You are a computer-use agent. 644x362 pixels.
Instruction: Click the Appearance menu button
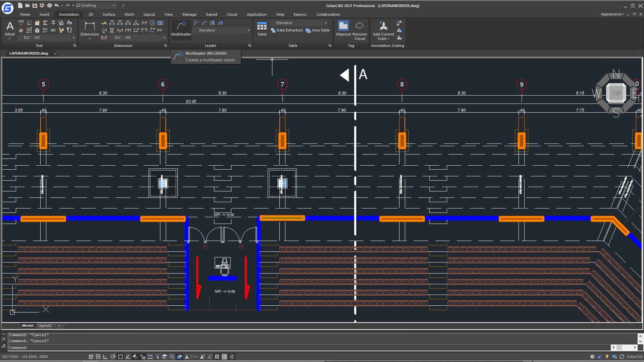[x=612, y=14]
